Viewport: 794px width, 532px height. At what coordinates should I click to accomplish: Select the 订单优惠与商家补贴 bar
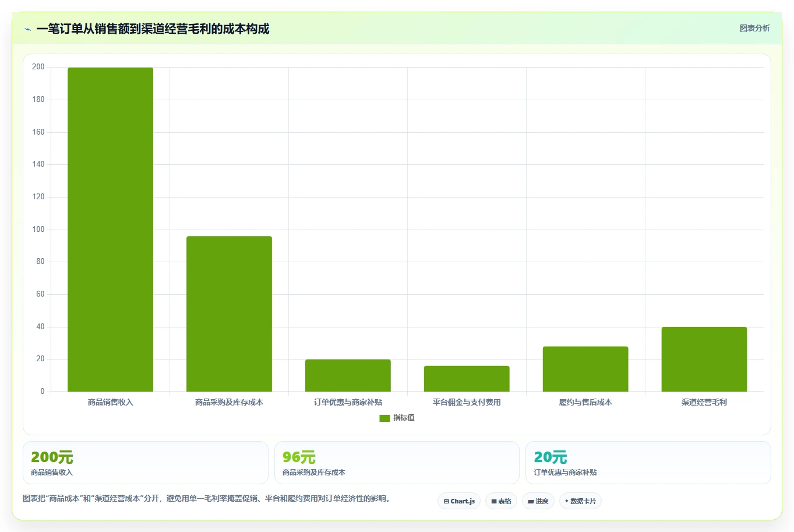pos(348,375)
